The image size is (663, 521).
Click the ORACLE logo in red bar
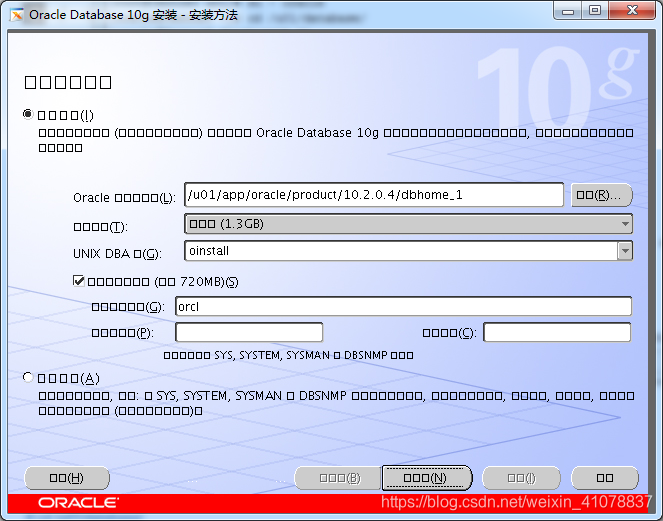pyautogui.click(x=79, y=502)
